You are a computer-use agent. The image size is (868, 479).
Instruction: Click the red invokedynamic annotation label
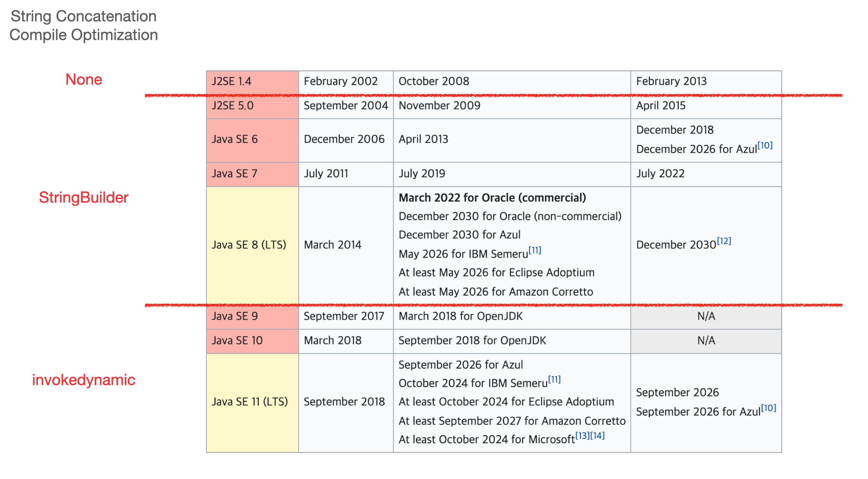pos(84,380)
